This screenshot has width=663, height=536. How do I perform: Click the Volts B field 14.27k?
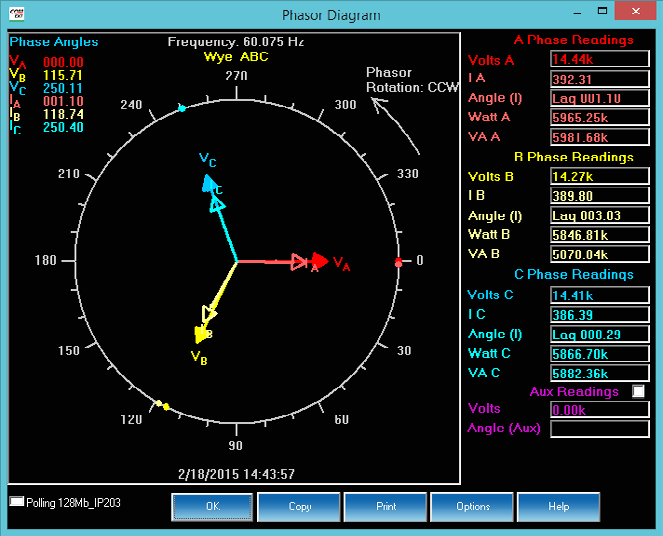(600, 176)
